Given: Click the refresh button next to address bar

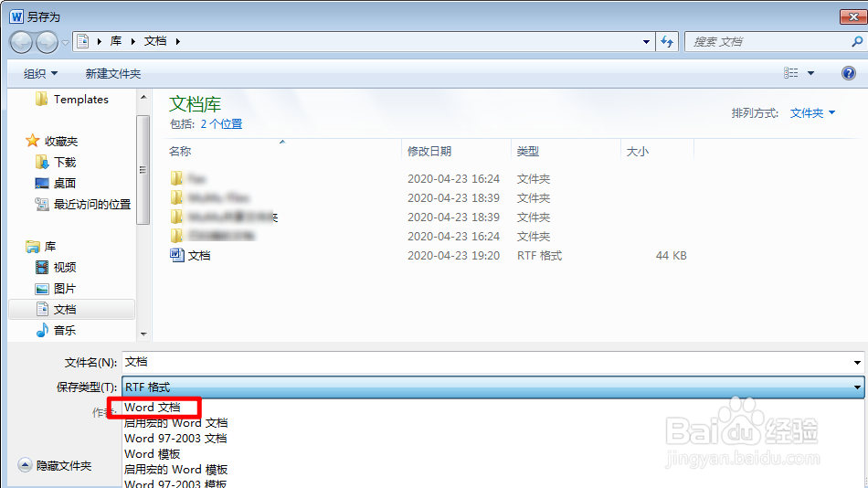Looking at the screenshot, I should [x=667, y=41].
